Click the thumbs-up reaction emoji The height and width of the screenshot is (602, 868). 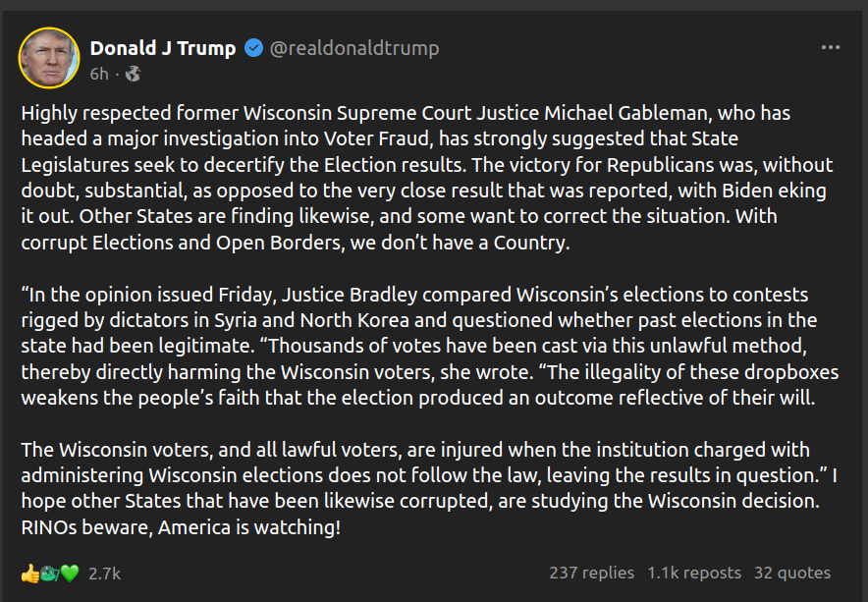click(29, 573)
